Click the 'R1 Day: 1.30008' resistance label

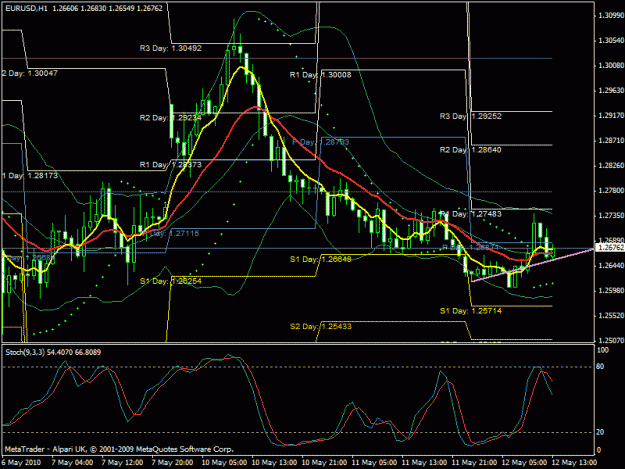320,75
